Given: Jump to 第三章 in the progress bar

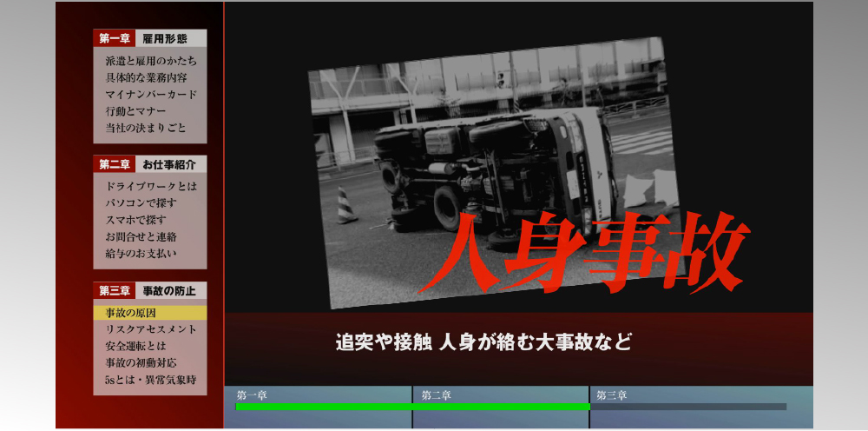Looking at the screenshot, I should point(611,395).
